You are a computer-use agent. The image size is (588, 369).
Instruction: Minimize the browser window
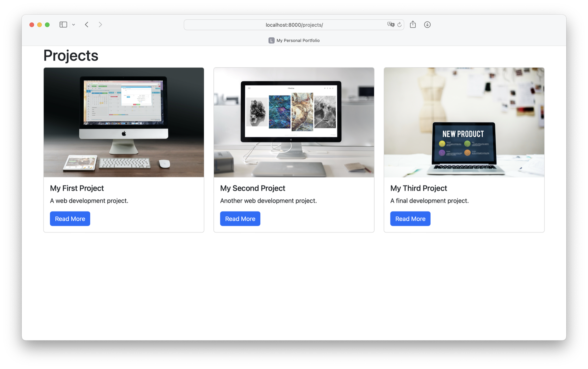(39, 24)
